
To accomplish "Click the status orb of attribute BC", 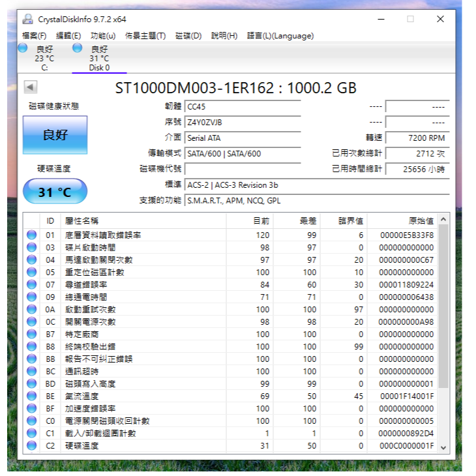I will coord(31,372).
